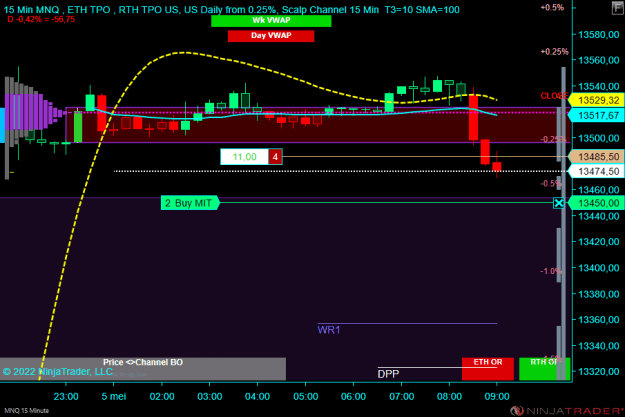The image size is (625, 417).
Task: Click the red CLOSE label
Action: (554, 96)
